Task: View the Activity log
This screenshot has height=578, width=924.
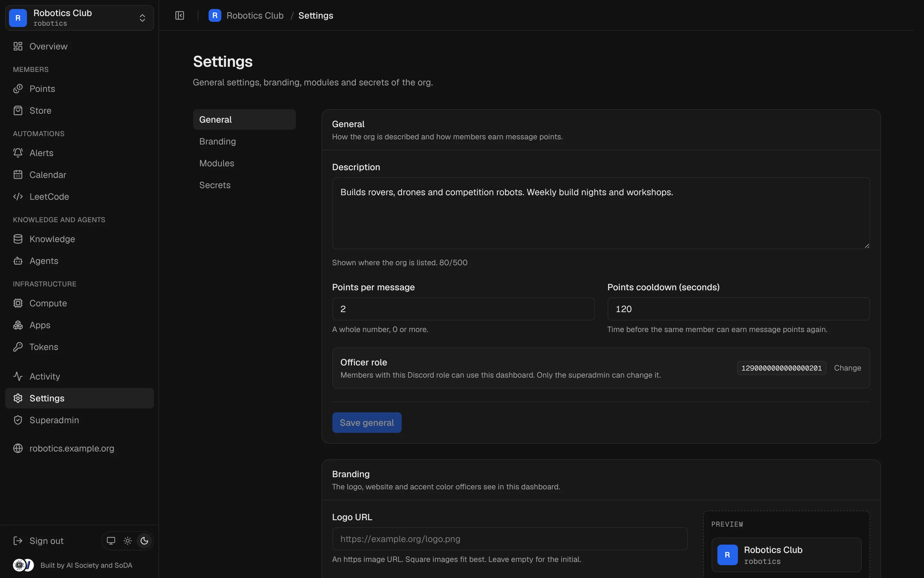Action: coord(80,376)
